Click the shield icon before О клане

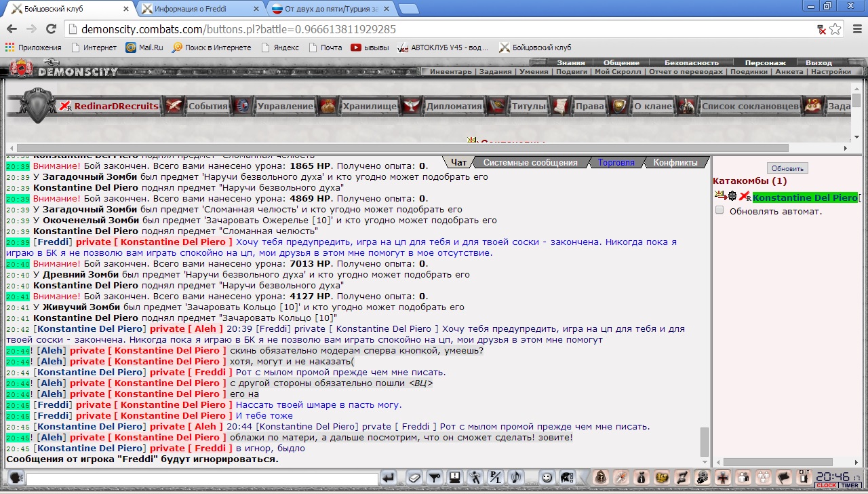(x=619, y=106)
